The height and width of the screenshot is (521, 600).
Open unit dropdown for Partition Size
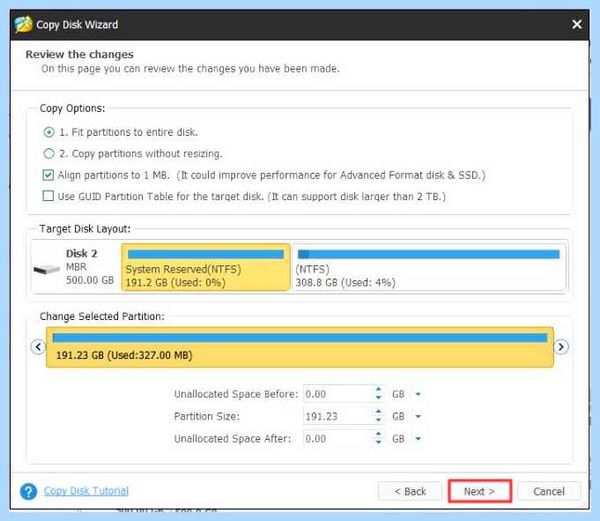point(418,417)
